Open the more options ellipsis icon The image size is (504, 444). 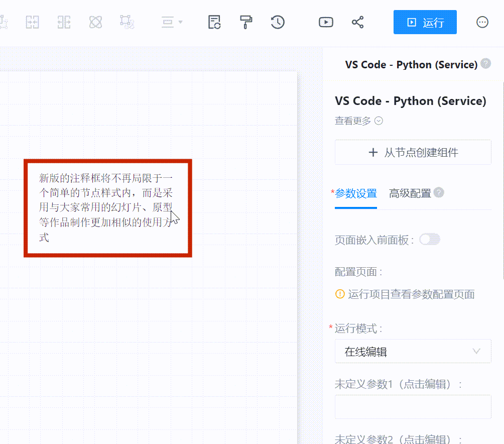point(482,22)
